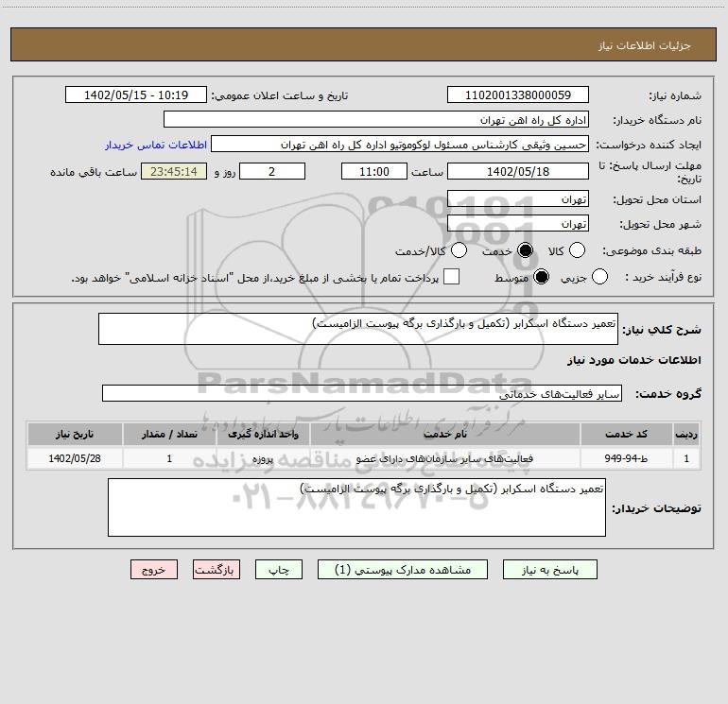Click the کد خدمت column header

tap(626, 434)
